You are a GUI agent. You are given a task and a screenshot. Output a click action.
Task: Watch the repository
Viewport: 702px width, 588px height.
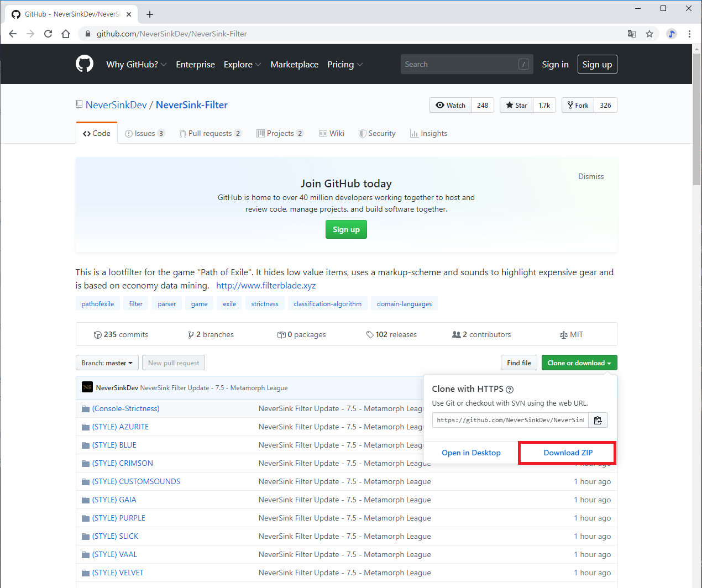450,105
